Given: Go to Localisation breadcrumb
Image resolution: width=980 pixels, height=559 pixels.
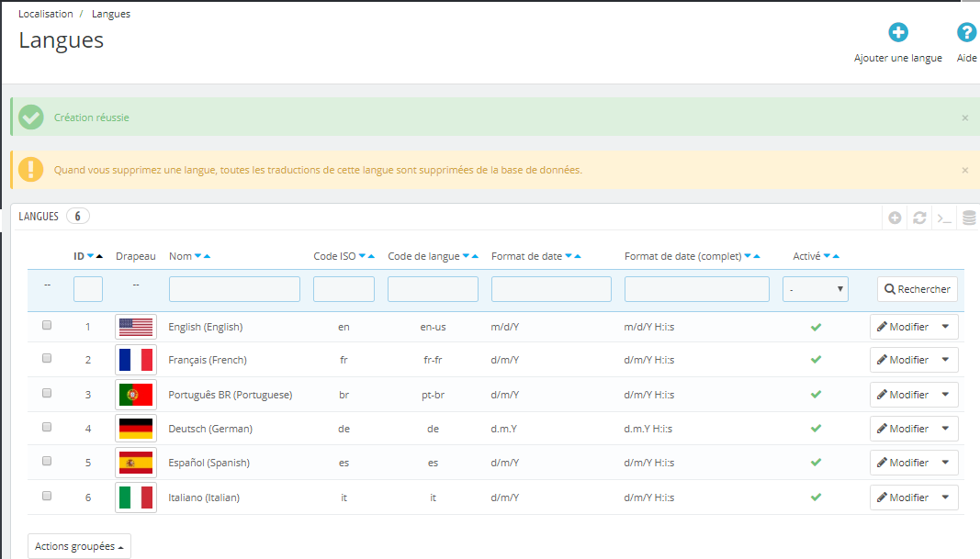Looking at the screenshot, I should tap(46, 14).
